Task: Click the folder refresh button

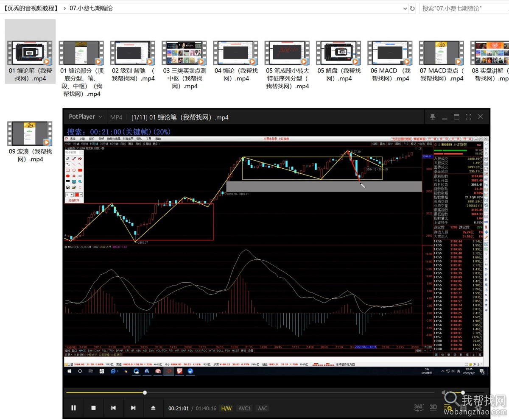Action: pyautogui.click(x=412, y=8)
